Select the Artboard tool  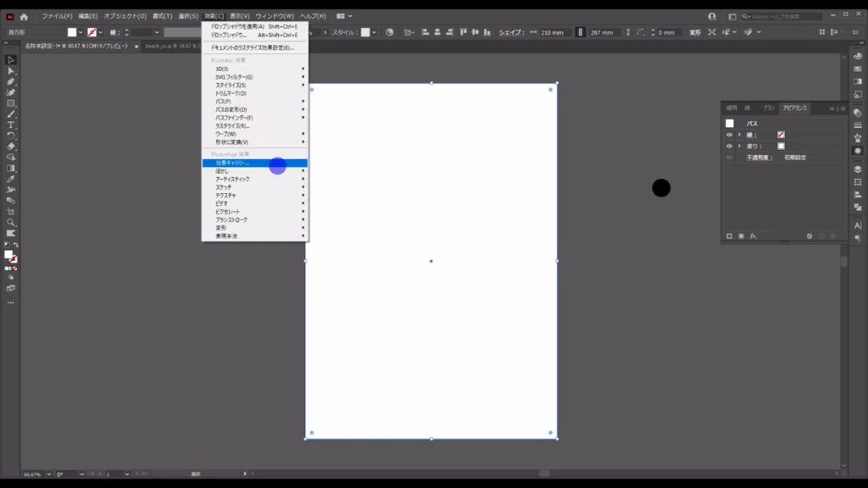(x=10, y=211)
